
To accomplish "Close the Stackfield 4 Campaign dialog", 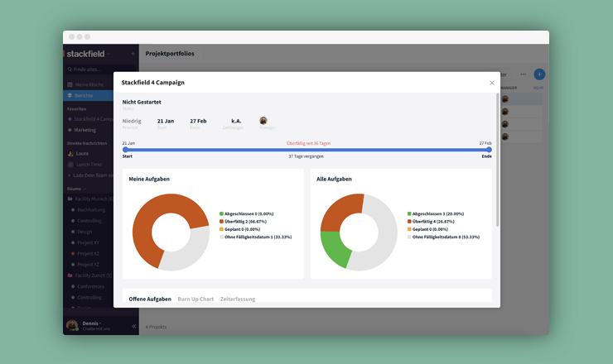I will pos(492,83).
